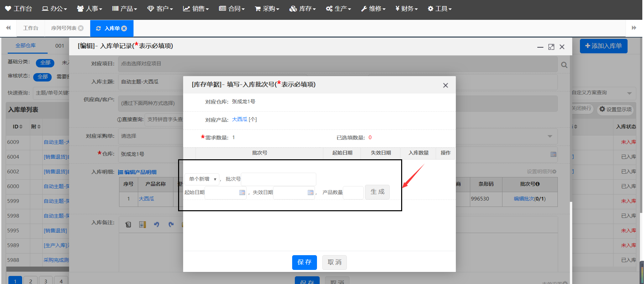Expand the 库存 menu dropdown
The height and width of the screenshot is (284, 644).
point(303,9)
